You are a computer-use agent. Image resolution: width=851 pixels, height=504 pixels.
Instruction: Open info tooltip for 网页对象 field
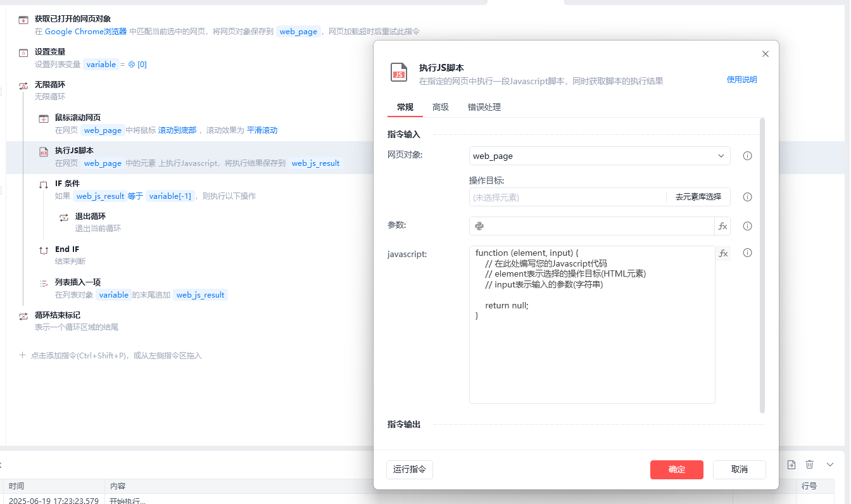(747, 156)
